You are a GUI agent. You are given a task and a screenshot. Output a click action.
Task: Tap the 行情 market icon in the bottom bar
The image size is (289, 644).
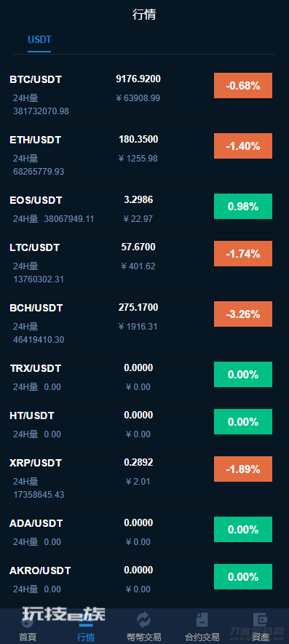(x=85, y=620)
